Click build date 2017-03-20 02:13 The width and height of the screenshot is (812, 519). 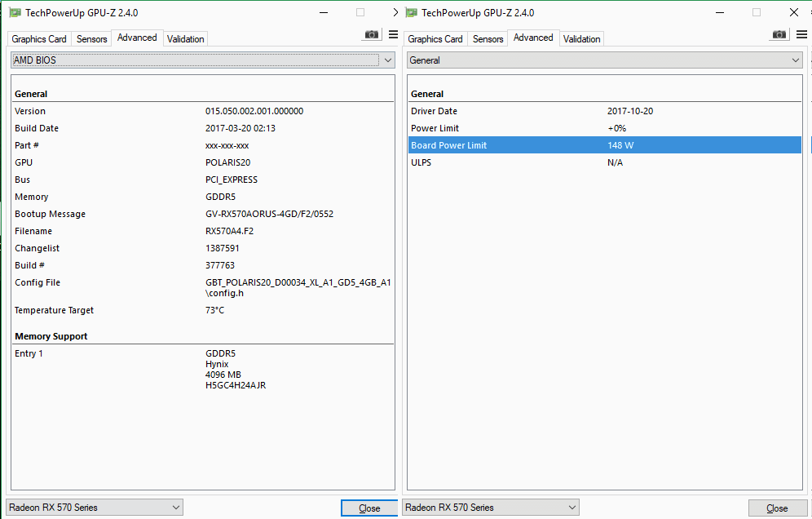(x=241, y=128)
